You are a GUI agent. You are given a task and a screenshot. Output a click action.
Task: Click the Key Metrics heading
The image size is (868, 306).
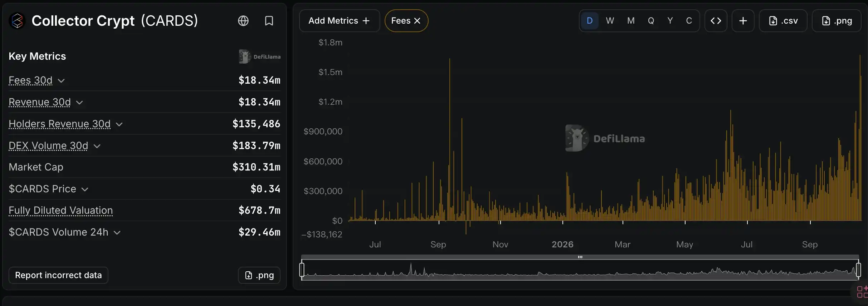pyautogui.click(x=37, y=56)
